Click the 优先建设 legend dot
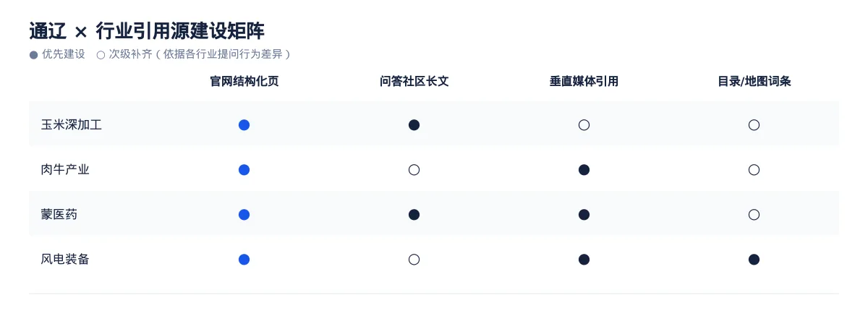 click(33, 55)
